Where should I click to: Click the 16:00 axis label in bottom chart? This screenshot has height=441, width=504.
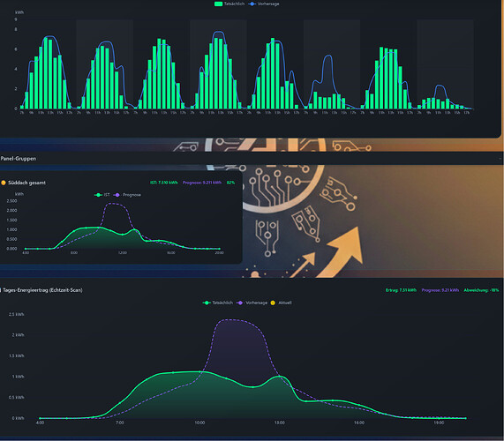coord(359,422)
